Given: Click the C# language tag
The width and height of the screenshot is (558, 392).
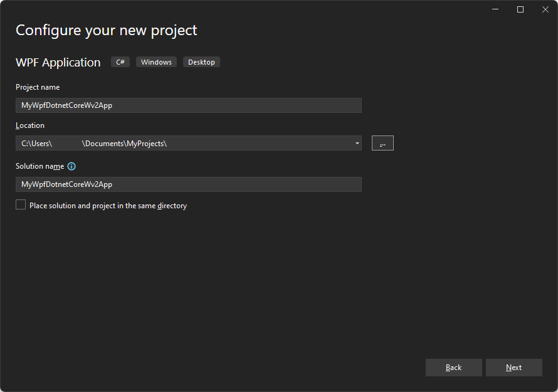Looking at the screenshot, I should coord(120,61).
